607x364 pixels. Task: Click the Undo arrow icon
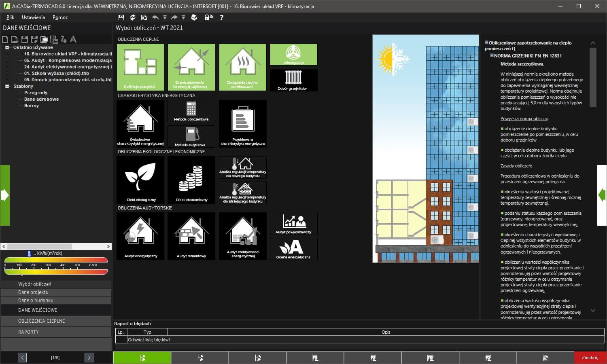tap(155, 17)
